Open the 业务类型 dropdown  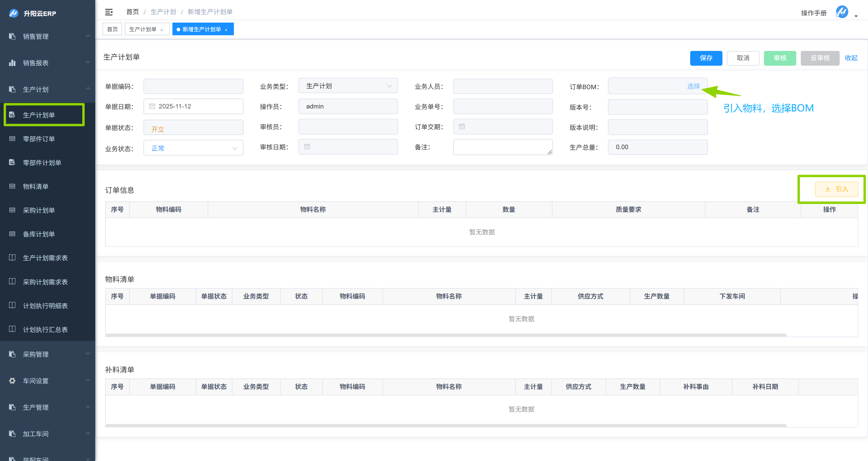(348, 86)
